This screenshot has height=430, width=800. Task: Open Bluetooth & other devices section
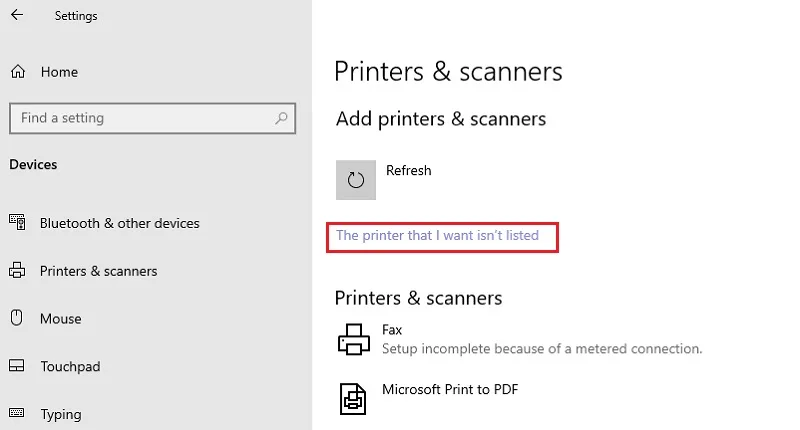click(119, 223)
